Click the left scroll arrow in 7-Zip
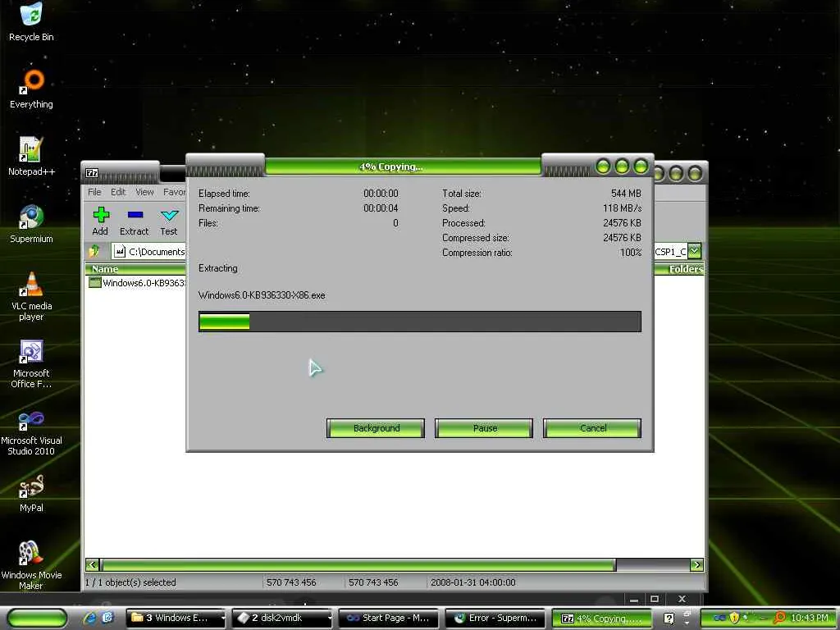The image size is (840, 630). (x=92, y=564)
